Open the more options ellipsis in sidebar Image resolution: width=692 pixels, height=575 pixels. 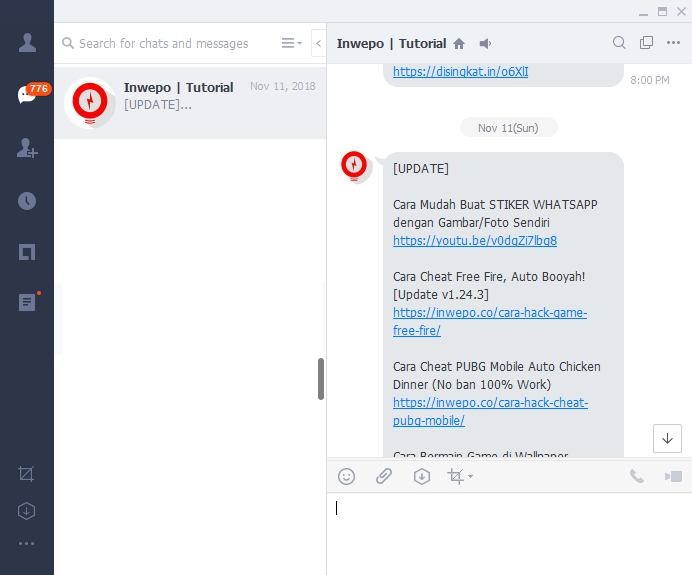click(27, 543)
